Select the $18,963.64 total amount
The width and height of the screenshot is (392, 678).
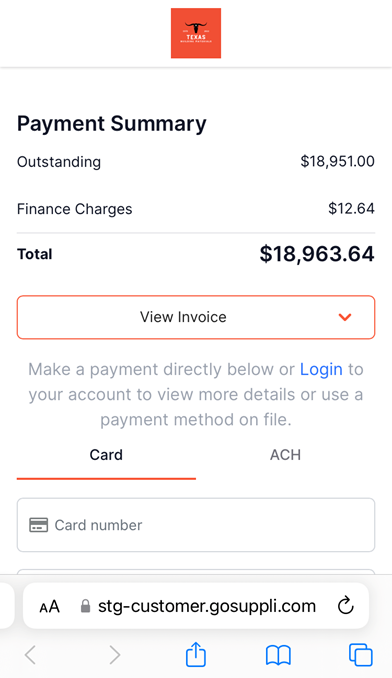tap(317, 254)
